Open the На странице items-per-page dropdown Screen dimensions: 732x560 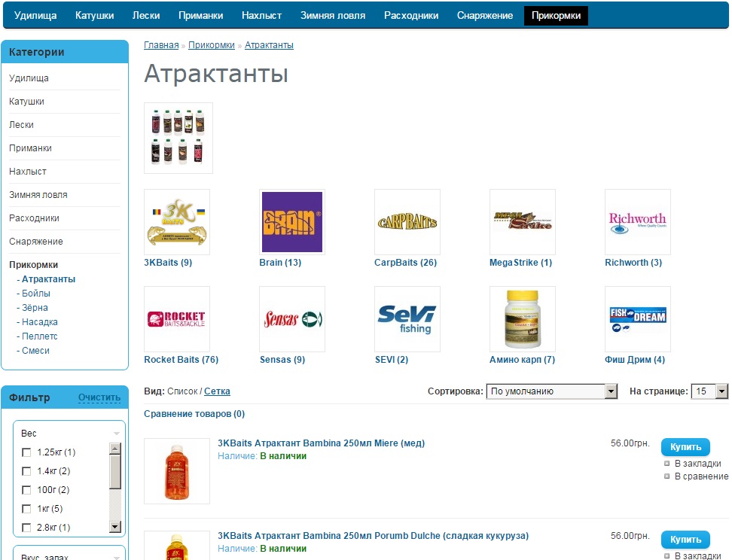tap(709, 391)
